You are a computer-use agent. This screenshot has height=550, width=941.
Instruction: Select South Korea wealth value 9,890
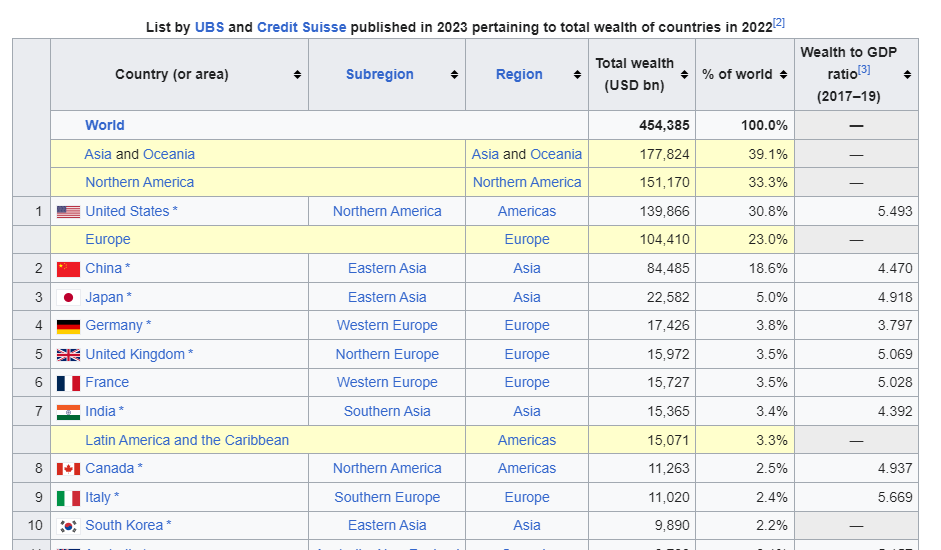click(672, 525)
